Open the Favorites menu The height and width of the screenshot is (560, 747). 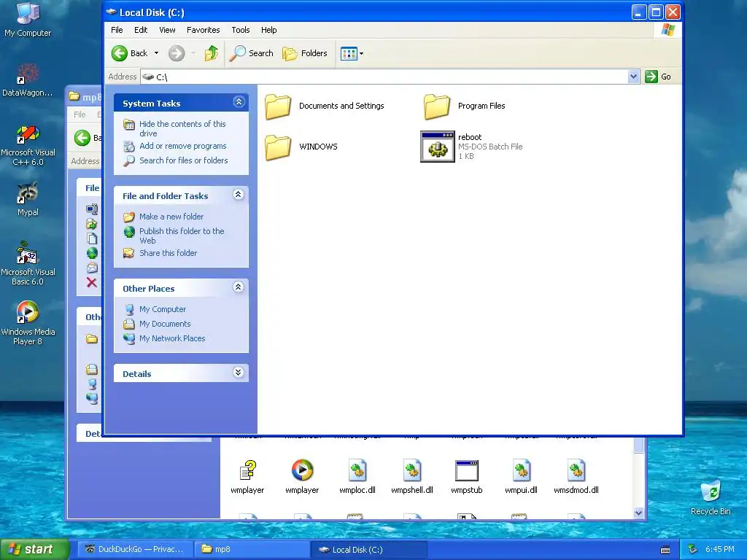203,30
